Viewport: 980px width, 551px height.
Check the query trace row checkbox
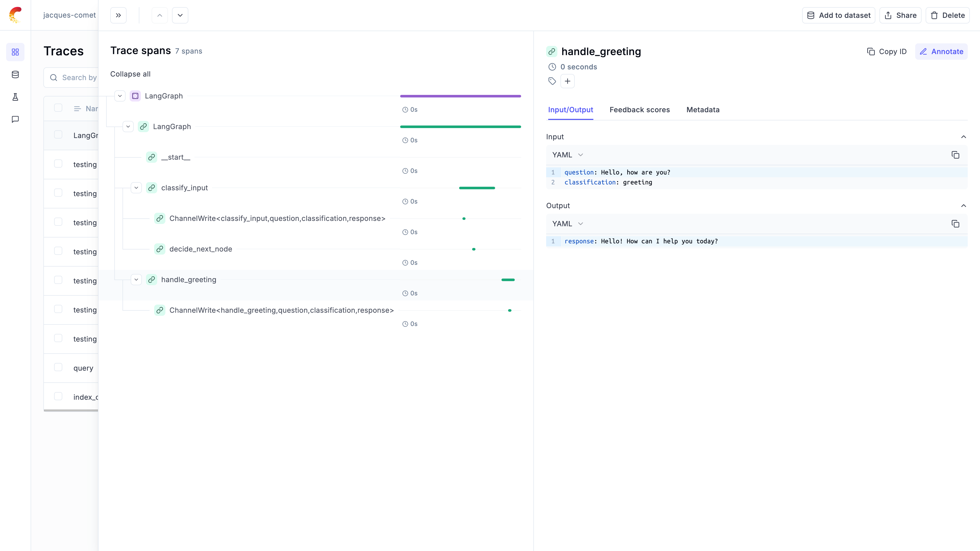click(58, 367)
